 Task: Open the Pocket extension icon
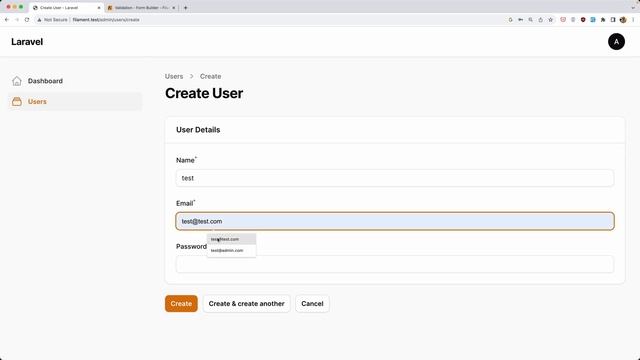pos(563,20)
